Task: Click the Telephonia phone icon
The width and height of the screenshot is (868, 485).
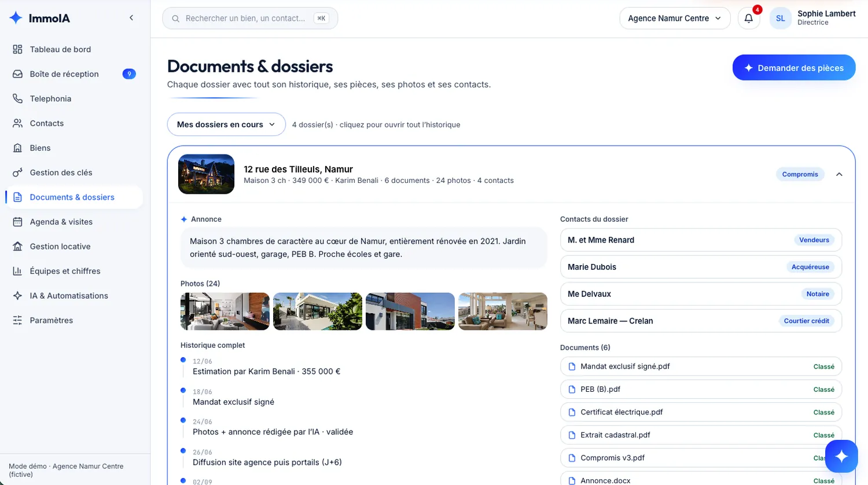Action: click(x=18, y=98)
